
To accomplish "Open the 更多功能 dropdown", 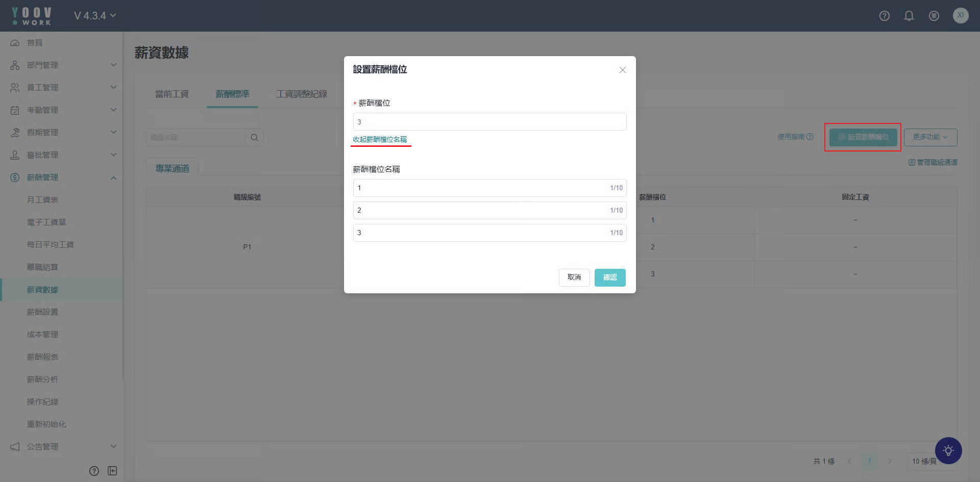I will tap(930, 137).
